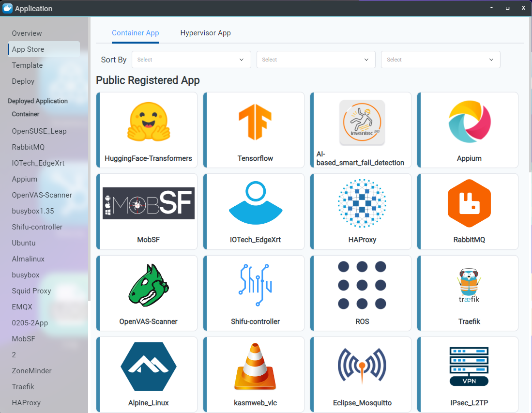The width and height of the screenshot is (532, 413).
Task: Select RabbitMQ in deployed container list
Action: click(x=28, y=147)
